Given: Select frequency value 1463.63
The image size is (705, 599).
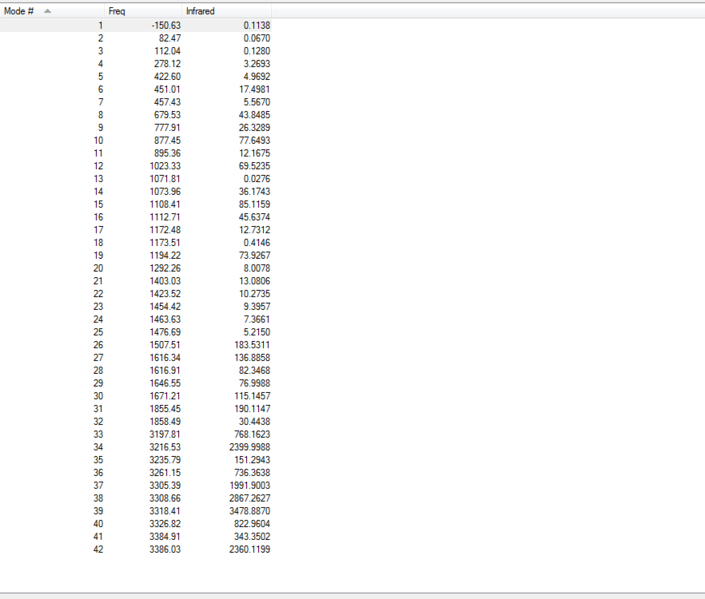Looking at the screenshot, I should pos(165,320).
